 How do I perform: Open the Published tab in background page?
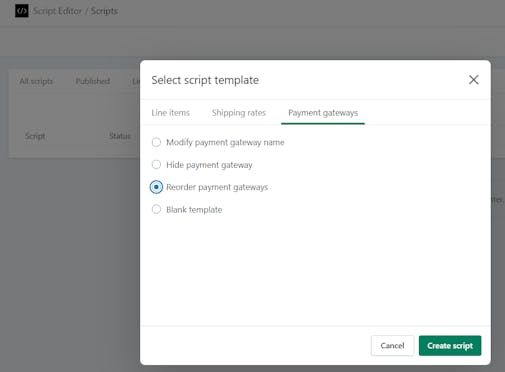coord(93,81)
